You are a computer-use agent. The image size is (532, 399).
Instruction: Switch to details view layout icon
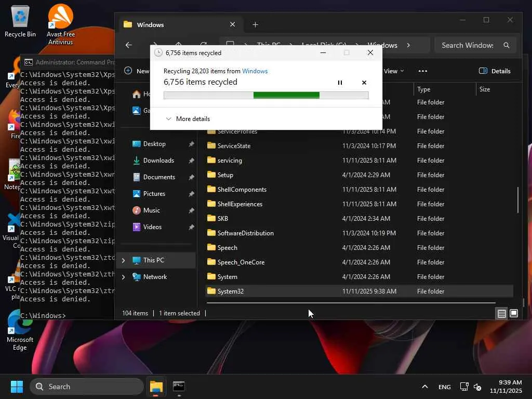point(501,313)
